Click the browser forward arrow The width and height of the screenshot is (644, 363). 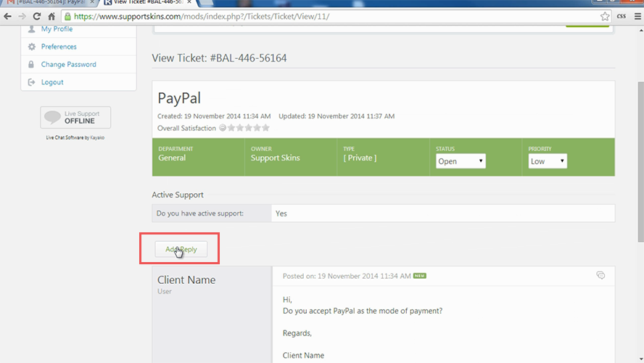tap(22, 16)
